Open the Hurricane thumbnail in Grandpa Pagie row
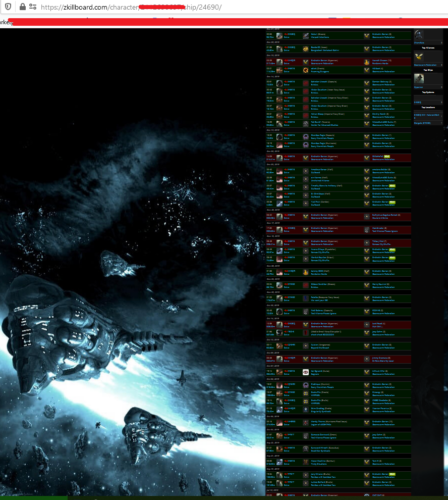This screenshot has width=448, height=500. point(279,145)
